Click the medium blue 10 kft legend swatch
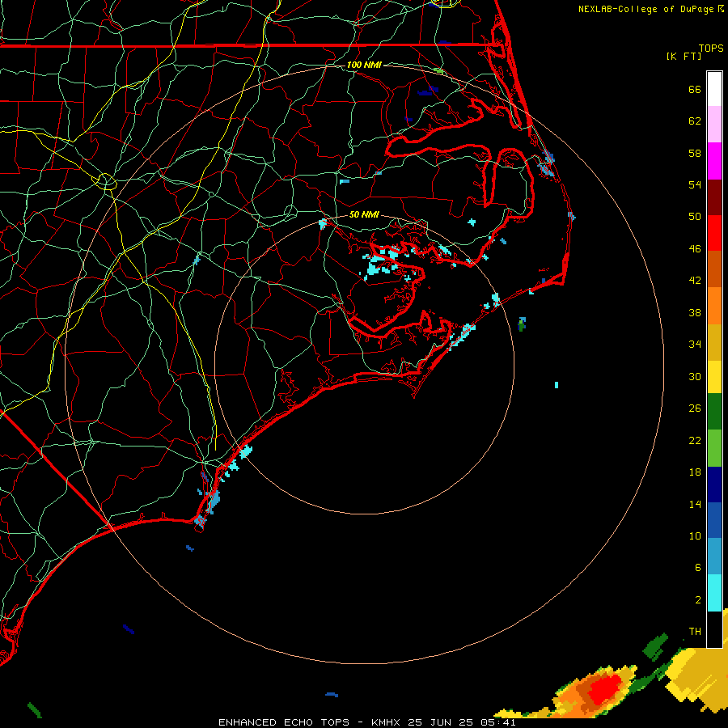728x728 pixels. [714, 520]
